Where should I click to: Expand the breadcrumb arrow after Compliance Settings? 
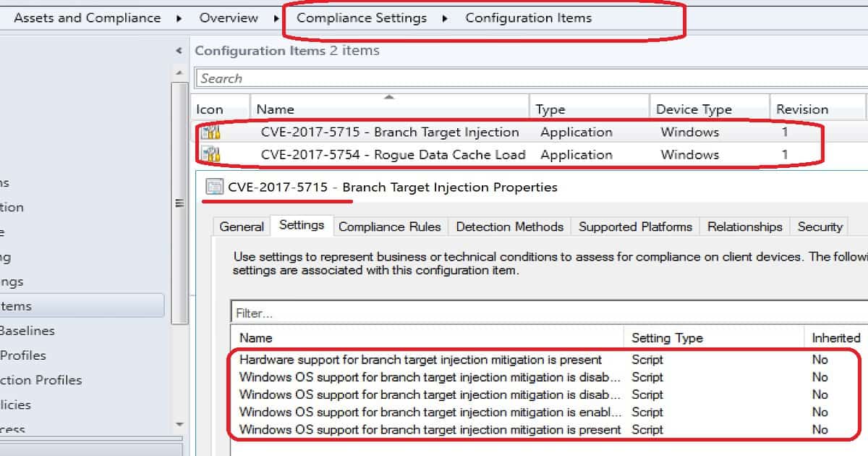click(x=446, y=18)
